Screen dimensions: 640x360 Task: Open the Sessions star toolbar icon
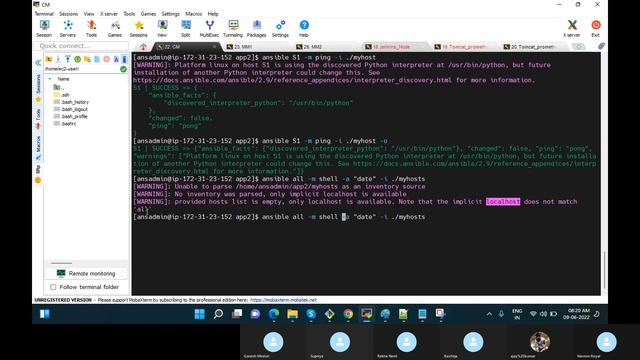139,29
